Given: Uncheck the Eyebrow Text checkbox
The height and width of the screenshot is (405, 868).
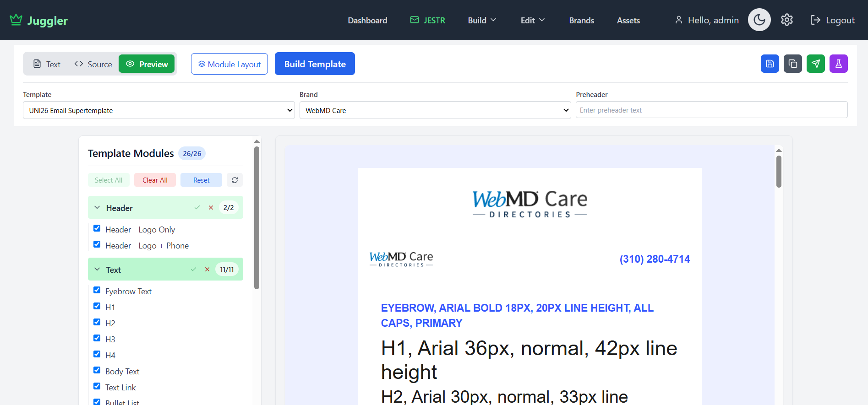Looking at the screenshot, I should (x=97, y=290).
